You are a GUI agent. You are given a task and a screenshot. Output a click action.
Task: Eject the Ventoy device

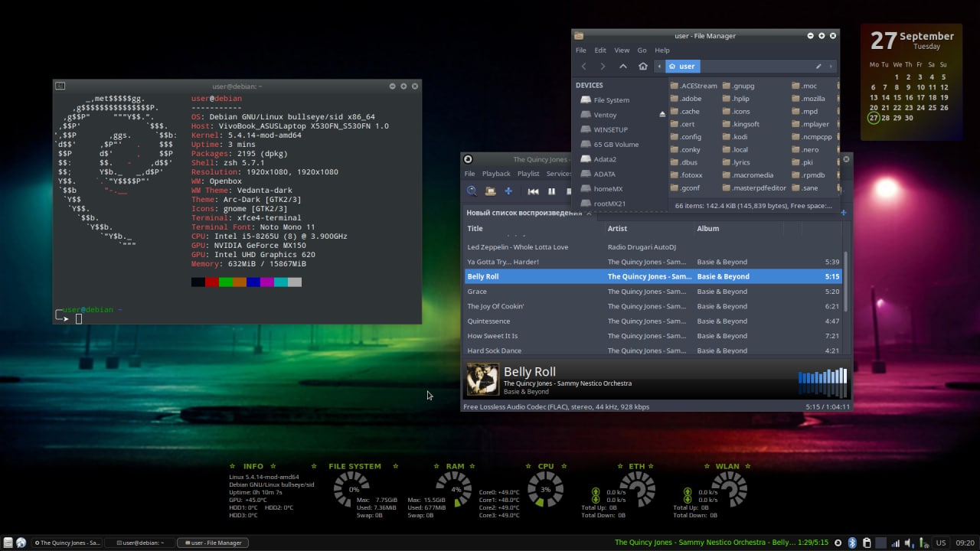coord(662,115)
